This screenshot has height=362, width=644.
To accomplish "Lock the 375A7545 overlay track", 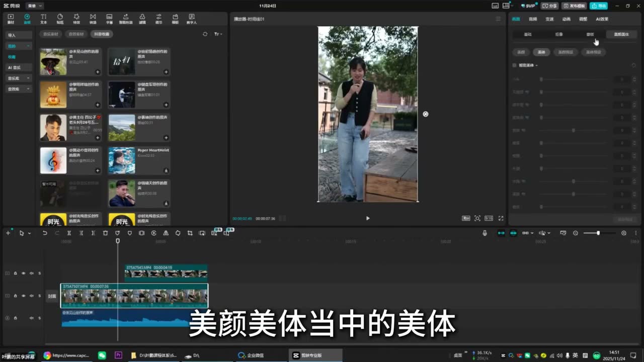I will click(x=15, y=274).
